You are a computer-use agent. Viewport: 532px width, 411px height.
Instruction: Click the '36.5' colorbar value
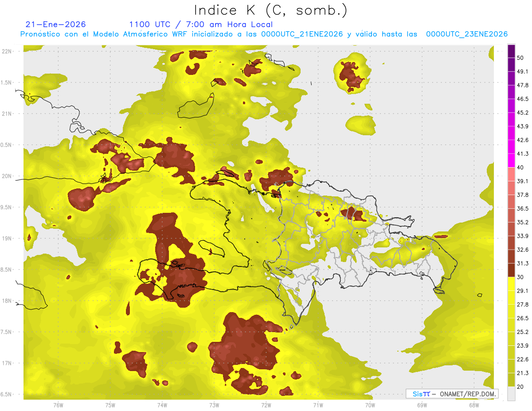pos(523,208)
